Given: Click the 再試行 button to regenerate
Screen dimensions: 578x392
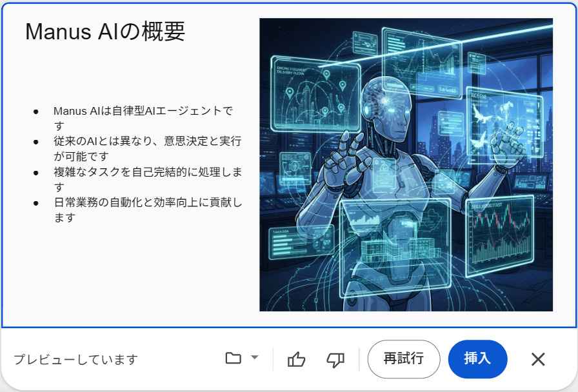Looking at the screenshot, I should click(x=404, y=359).
